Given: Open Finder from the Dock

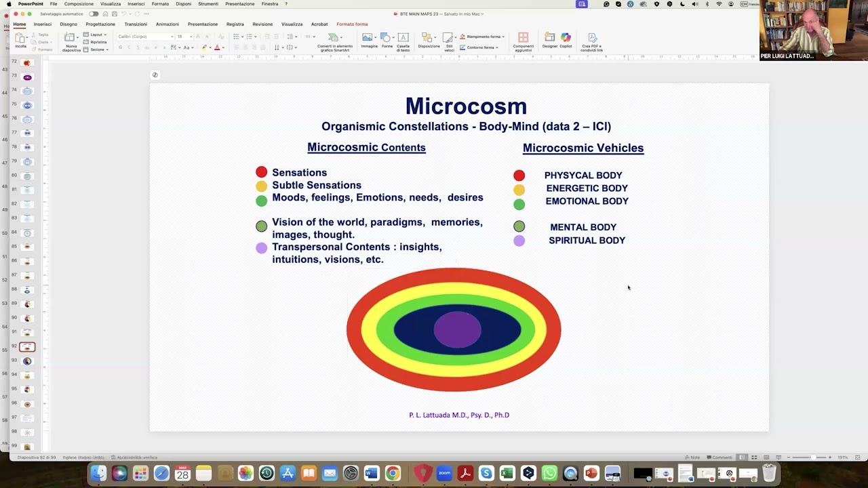Looking at the screenshot, I should tap(98, 473).
